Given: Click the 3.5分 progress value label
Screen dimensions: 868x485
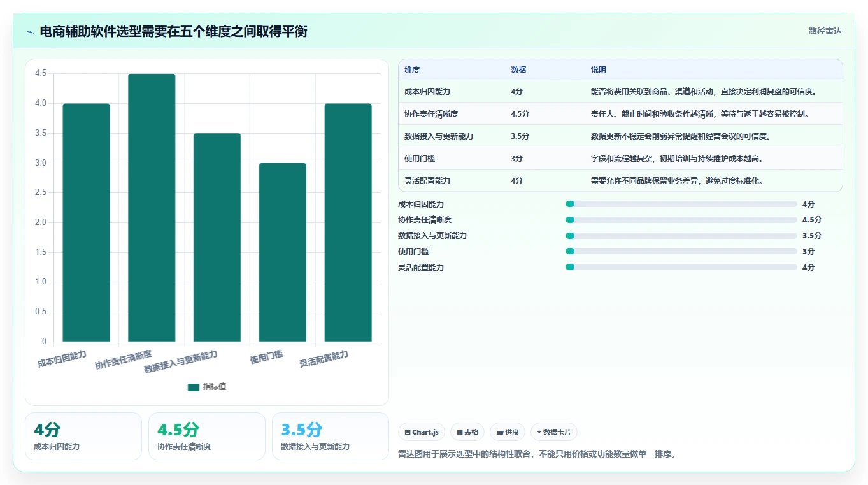Looking at the screenshot, I should (812, 236).
